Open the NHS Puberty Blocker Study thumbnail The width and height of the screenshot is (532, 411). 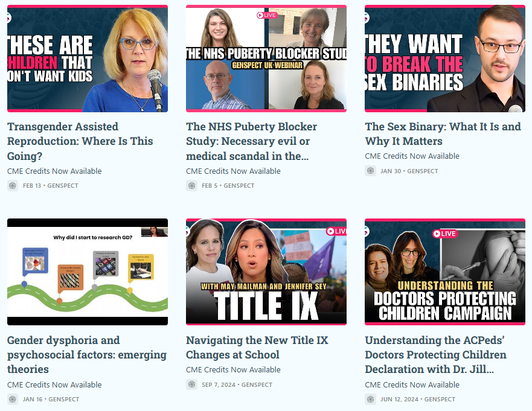266,59
